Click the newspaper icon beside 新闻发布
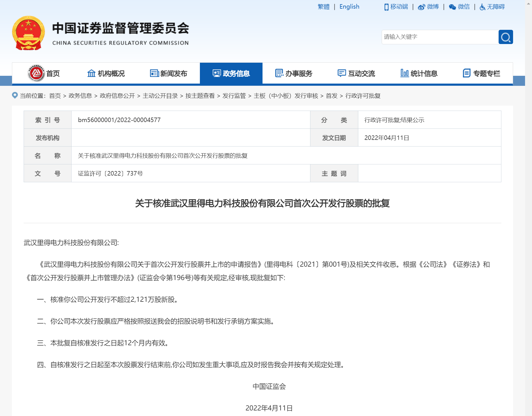The height and width of the screenshot is (416, 532). [154, 73]
